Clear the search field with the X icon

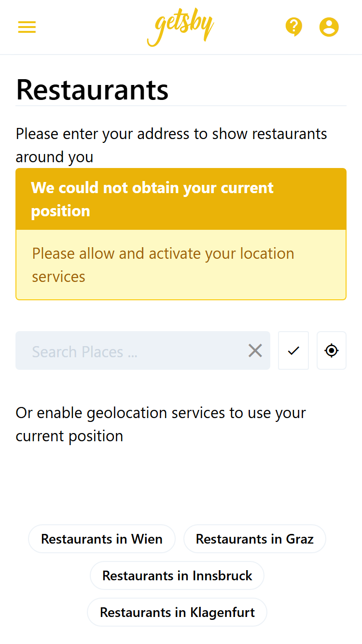point(255,350)
